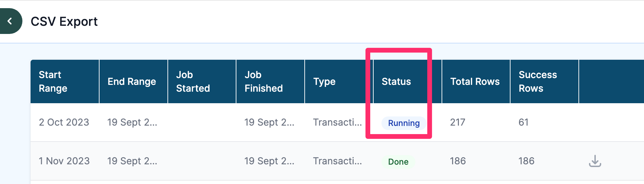Click the Start Range column header
This screenshot has height=184, width=644.
coord(53,81)
